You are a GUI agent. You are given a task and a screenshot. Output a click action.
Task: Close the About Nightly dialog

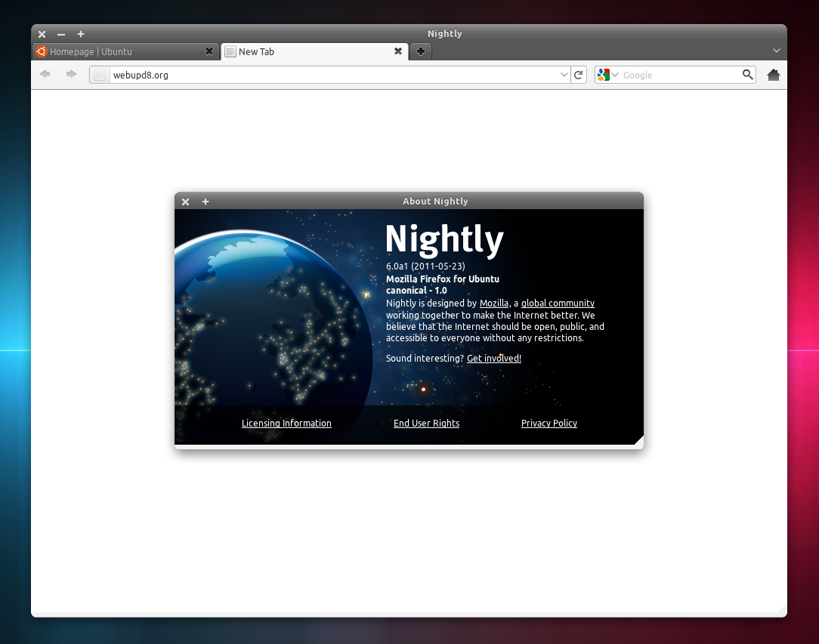click(185, 202)
